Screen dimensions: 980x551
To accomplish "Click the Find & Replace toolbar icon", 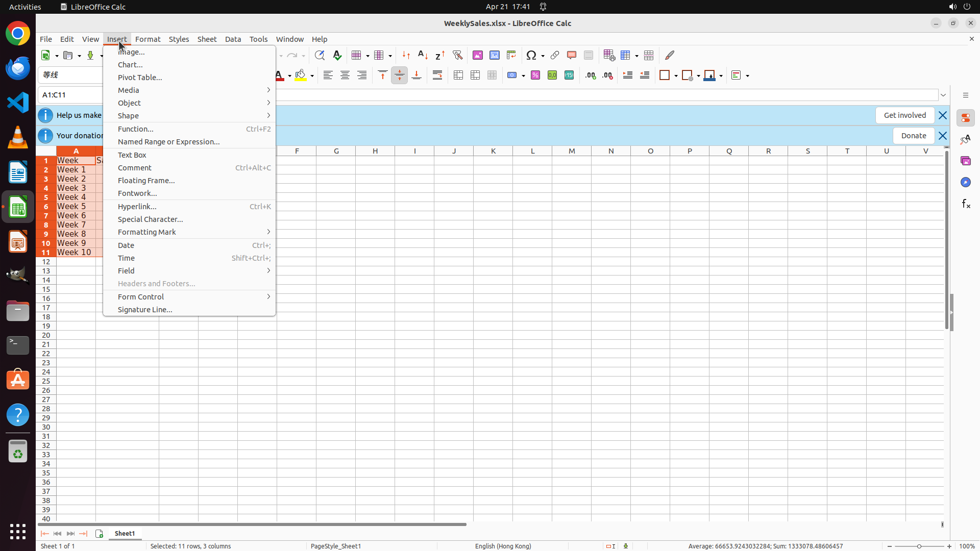I will tap(320, 55).
